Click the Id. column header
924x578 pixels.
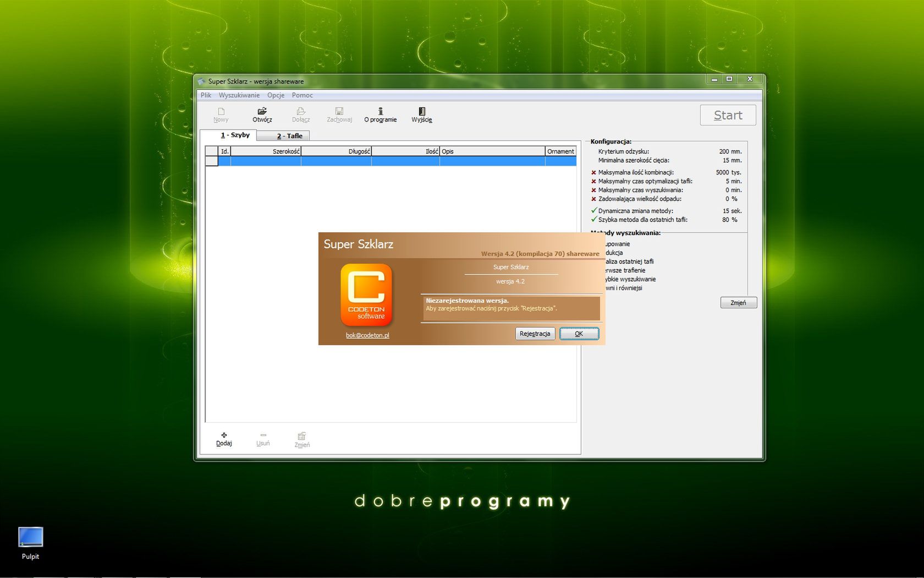[224, 151]
